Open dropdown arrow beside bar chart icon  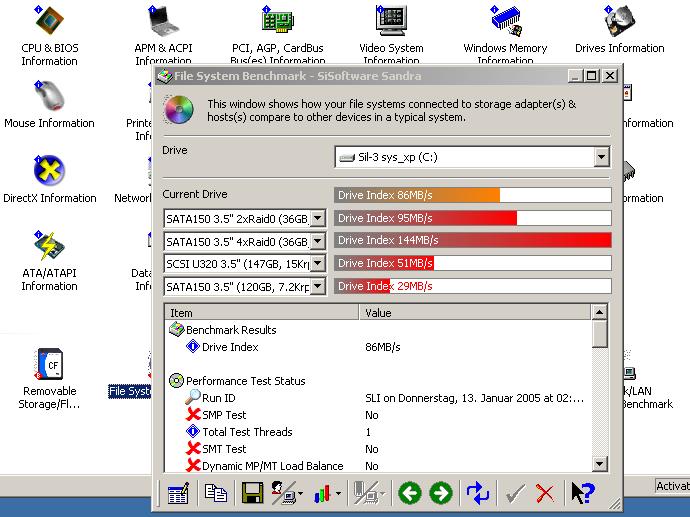[x=338, y=494]
